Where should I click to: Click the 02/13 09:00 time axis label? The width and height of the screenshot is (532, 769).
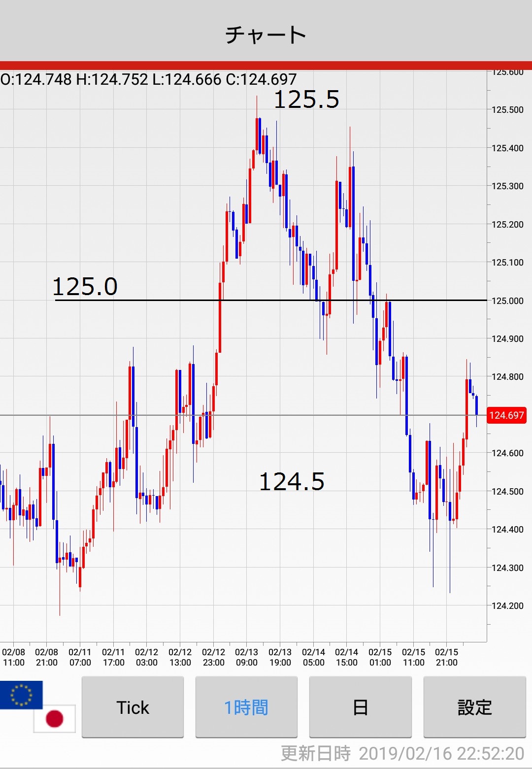click(246, 657)
